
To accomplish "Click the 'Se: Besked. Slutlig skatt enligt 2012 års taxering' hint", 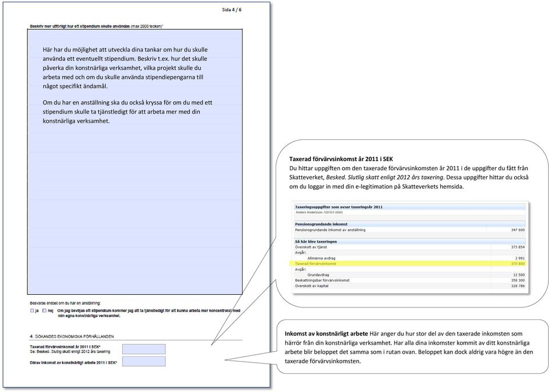I will [x=70, y=351].
